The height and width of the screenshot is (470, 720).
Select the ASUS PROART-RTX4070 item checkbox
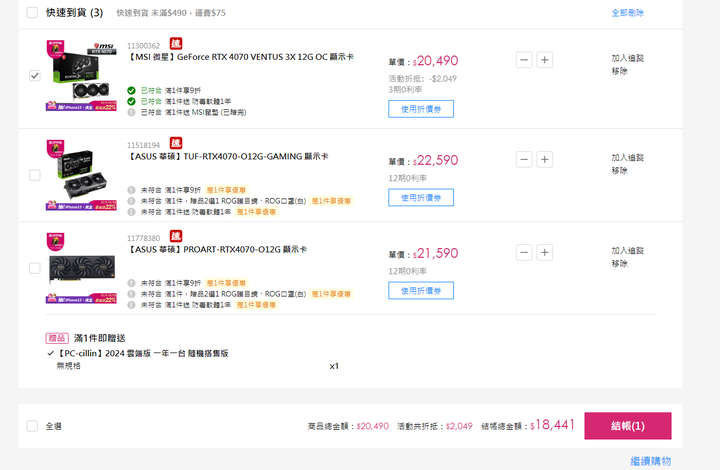pos(35,268)
